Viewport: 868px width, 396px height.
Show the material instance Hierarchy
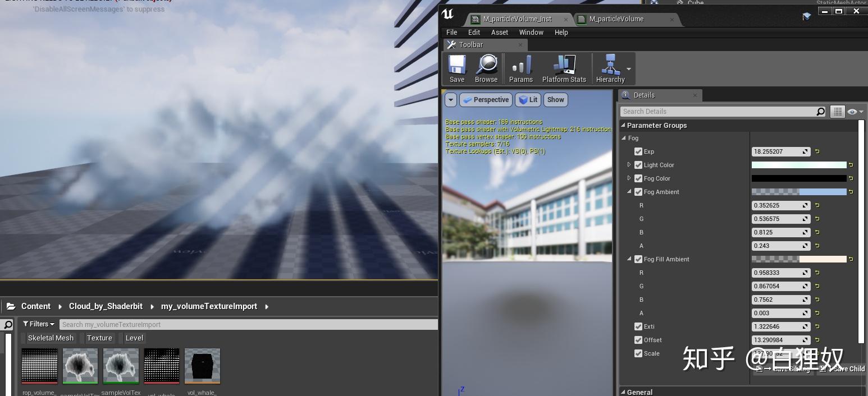click(x=610, y=67)
